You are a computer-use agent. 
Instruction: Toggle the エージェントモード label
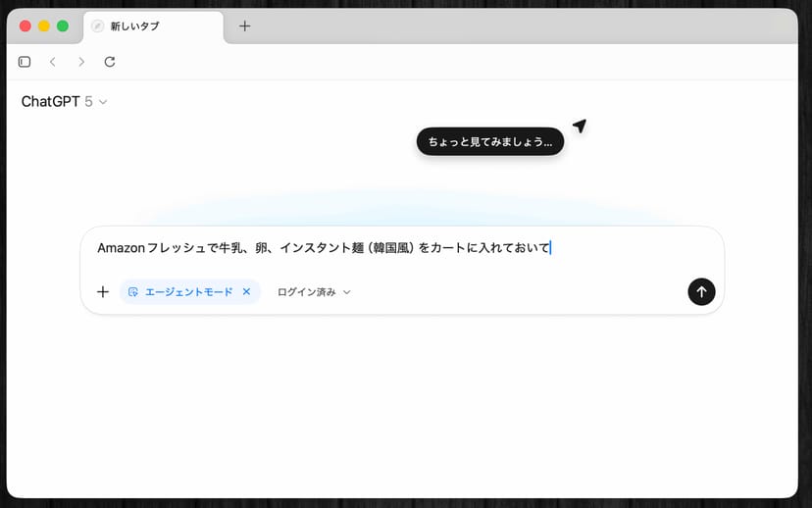188,292
